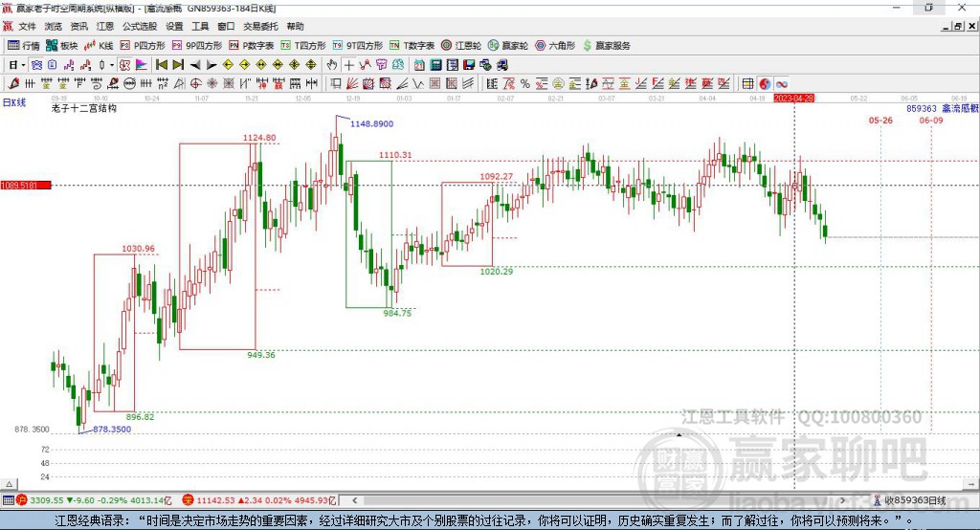The image size is (980, 530).
Task: Jump to last bar with skip-end icon
Action: tap(178, 65)
